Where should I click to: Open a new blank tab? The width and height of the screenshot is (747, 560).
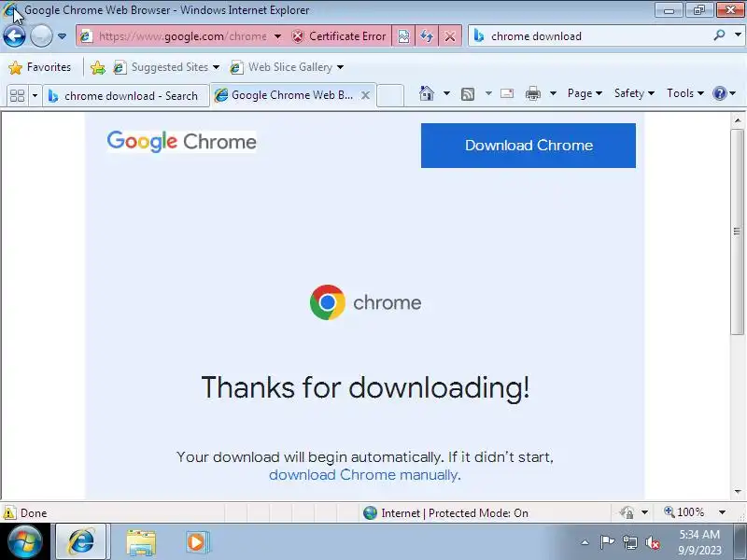pos(390,95)
